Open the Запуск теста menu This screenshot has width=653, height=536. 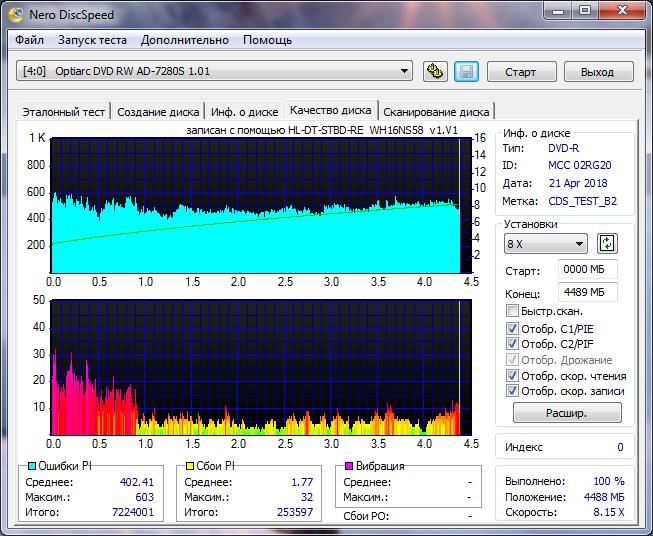click(x=92, y=40)
